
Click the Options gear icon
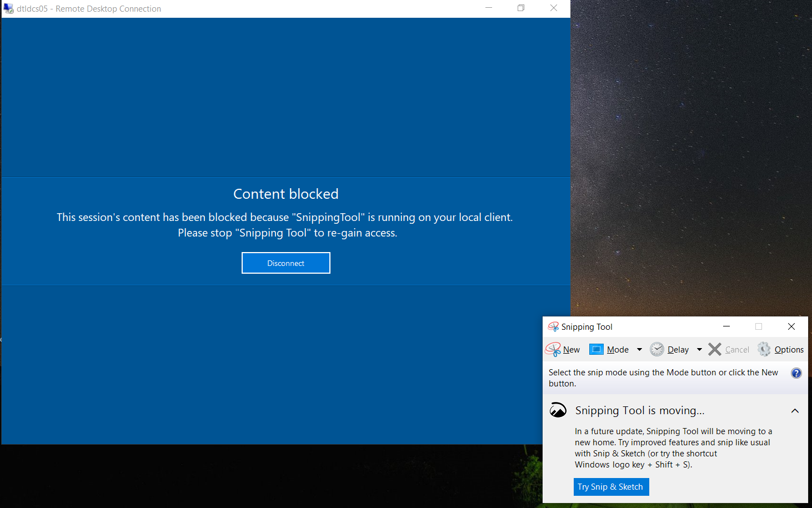point(764,349)
